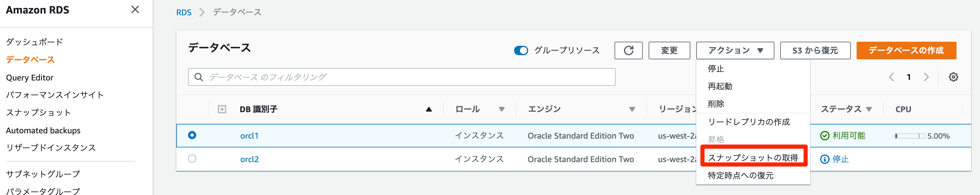The height and width of the screenshot is (195, 980).
Task: Go to the next page arrow
Action: (x=926, y=77)
